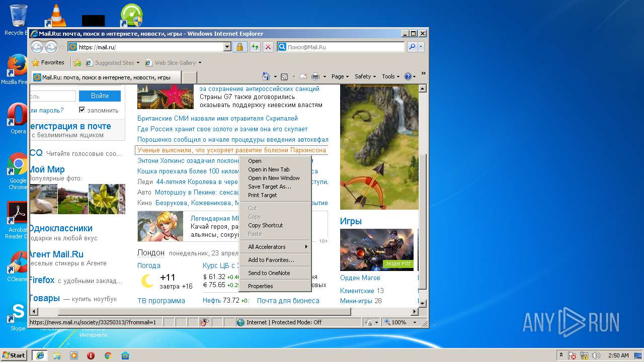This screenshot has width=644, height=362.
Task: Open 'Британские СМИ назвали имя отравителя Скрипалей' link
Action: [x=217, y=119]
